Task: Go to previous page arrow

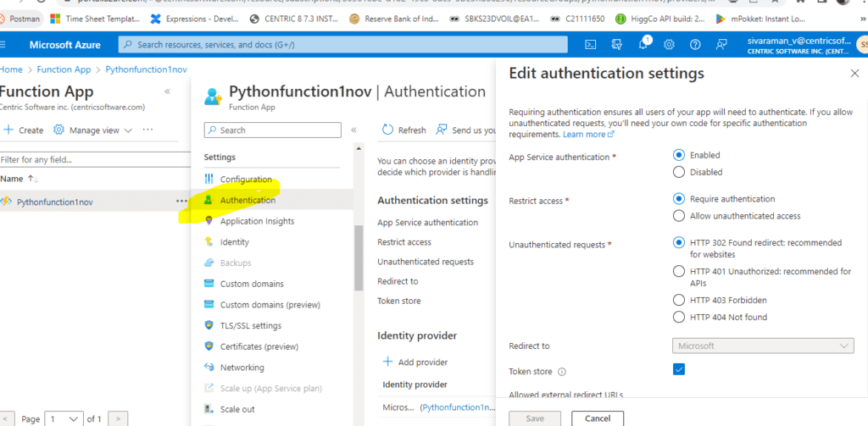Action: (7, 419)
